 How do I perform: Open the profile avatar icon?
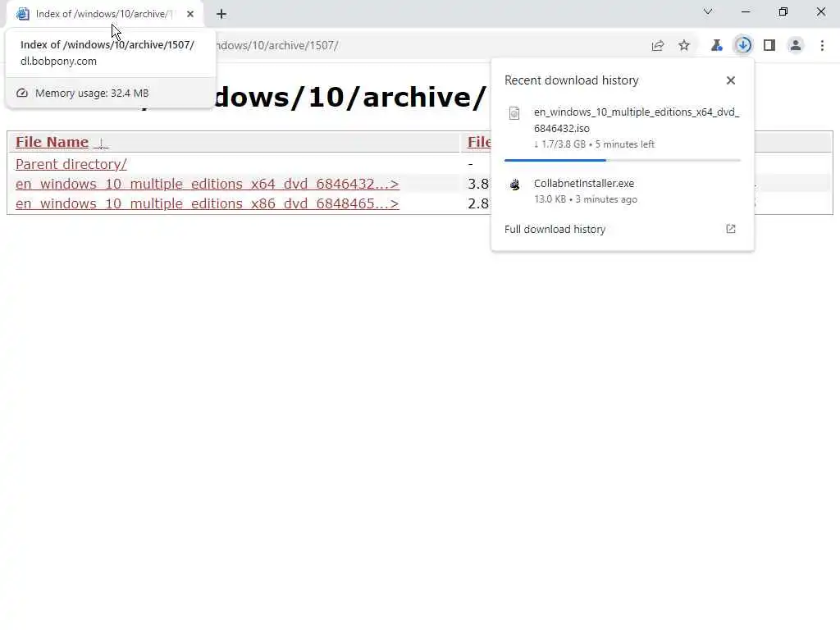[796, 46]
